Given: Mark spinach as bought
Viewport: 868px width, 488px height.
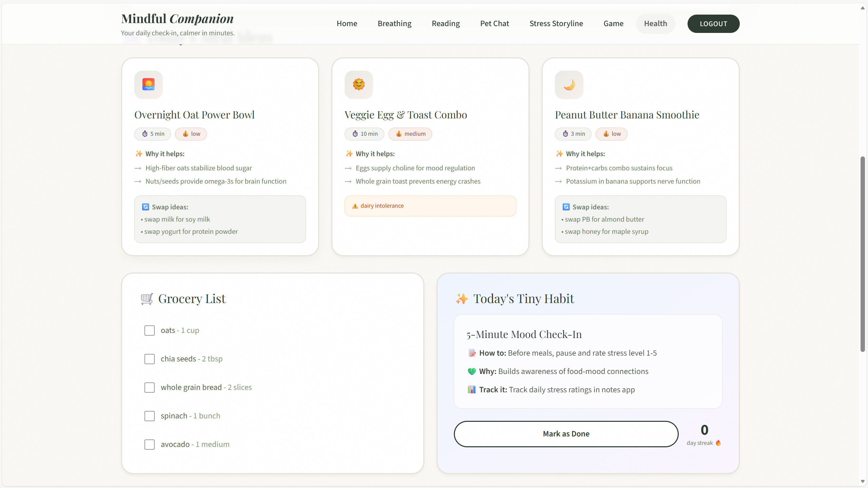Looking at the screenshot, I should (149, 416).
